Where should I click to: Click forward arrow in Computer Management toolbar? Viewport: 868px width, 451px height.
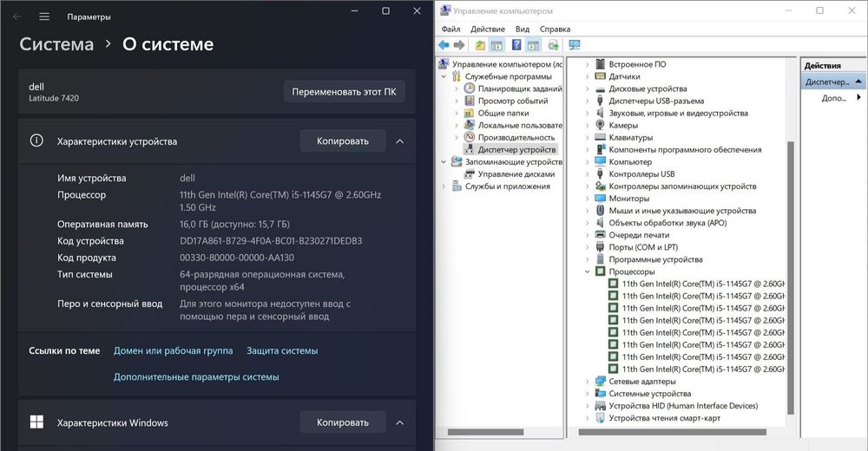click(459, 45)
